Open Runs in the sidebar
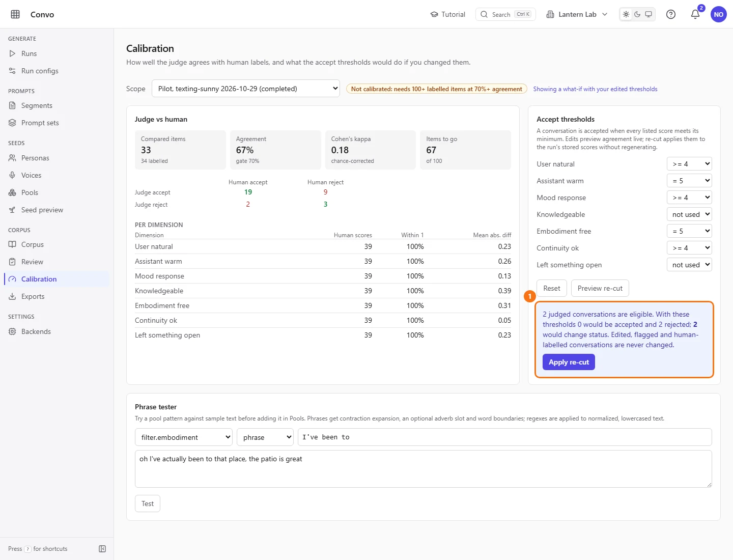The height and width of the screenshot is (560, 733). pos(57,53)
